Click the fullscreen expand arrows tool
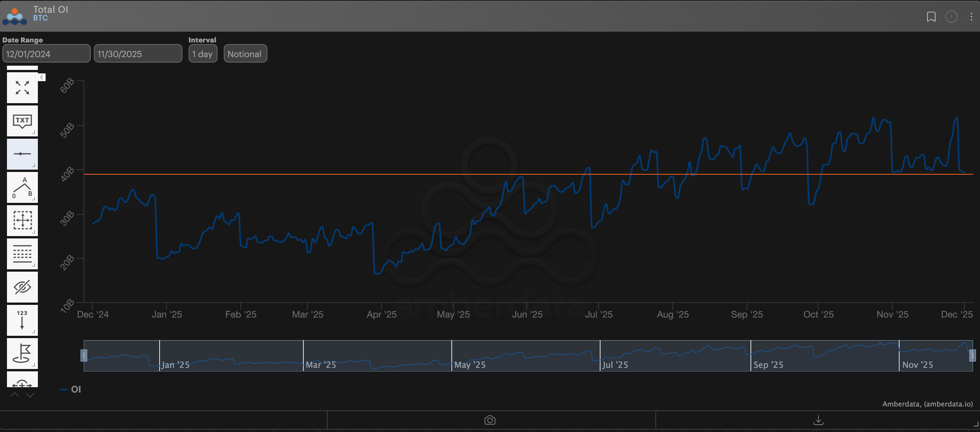This screenshot has width=980, height=432. click(22, 88)
